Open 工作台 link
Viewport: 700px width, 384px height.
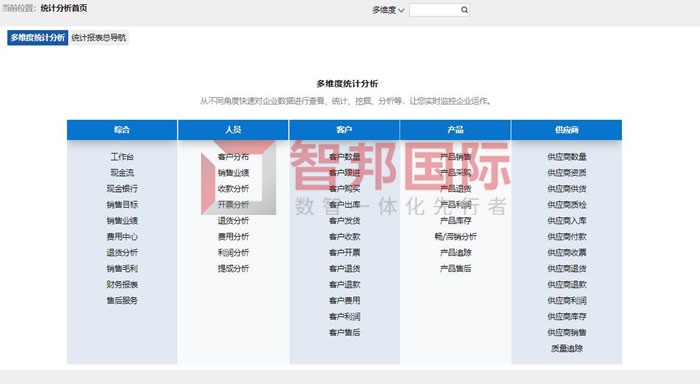click(x=122, y=157)
